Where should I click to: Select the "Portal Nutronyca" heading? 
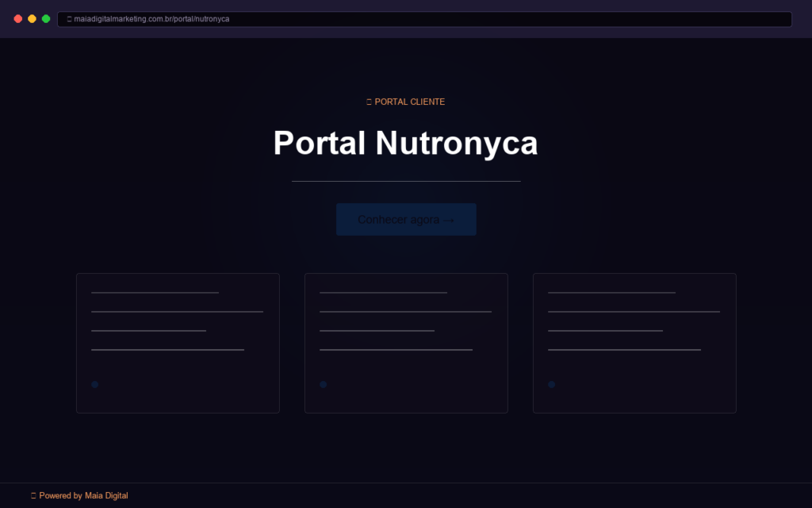405,143
